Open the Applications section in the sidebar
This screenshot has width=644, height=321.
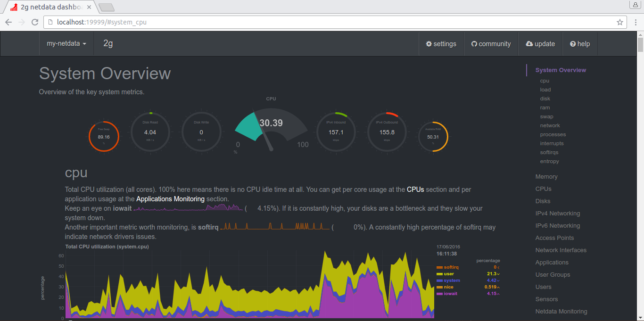[x=552, y=263]
